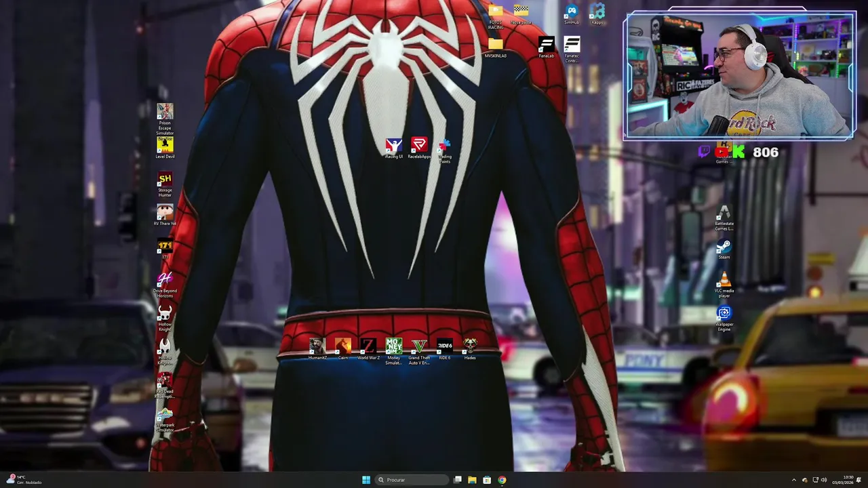Select the 171 game icon
Image resolution: width=868 pixels, height=488 pixels.
click(165, 248)
